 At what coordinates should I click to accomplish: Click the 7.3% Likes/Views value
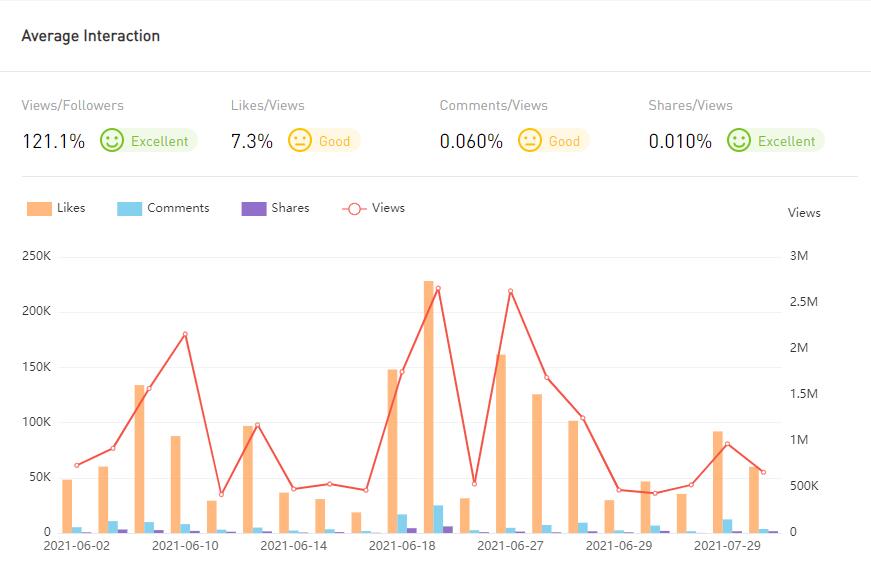(252, 141)
